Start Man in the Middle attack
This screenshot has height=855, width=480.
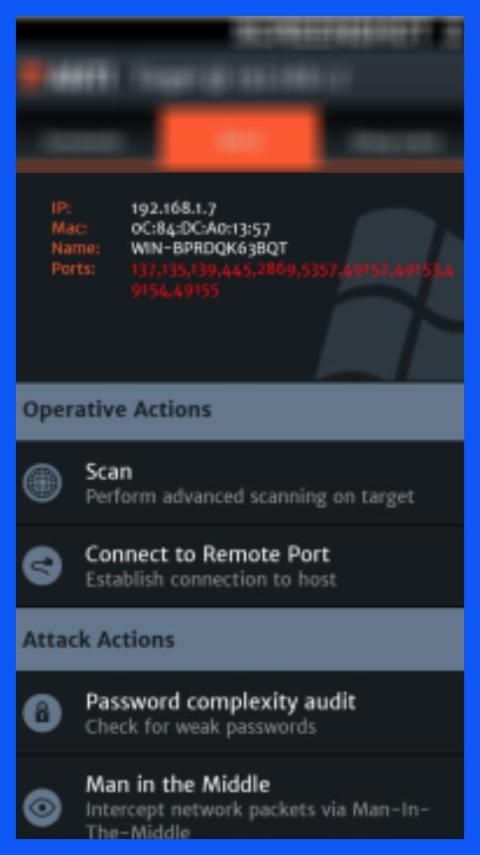click(240, 798)
